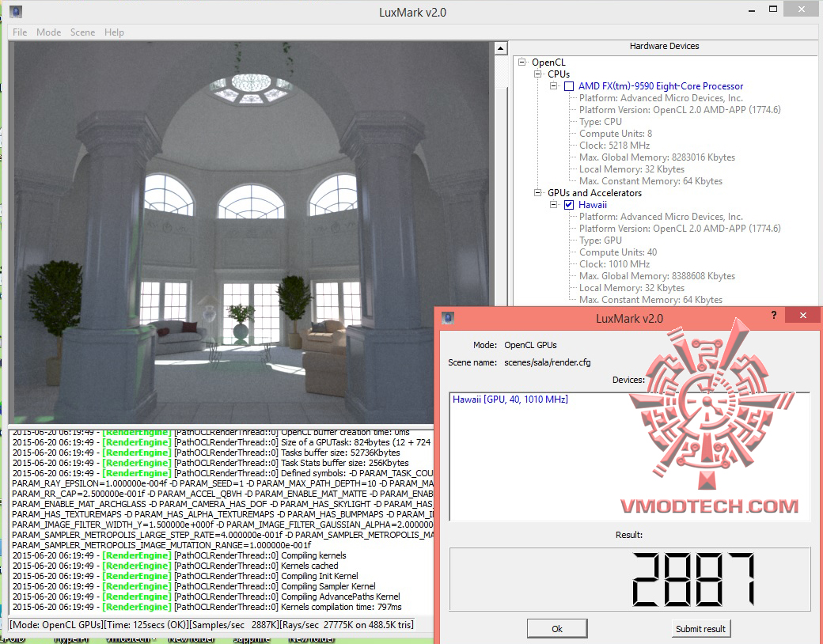Collapse the Hawaii device details

[x=553, y=205]
